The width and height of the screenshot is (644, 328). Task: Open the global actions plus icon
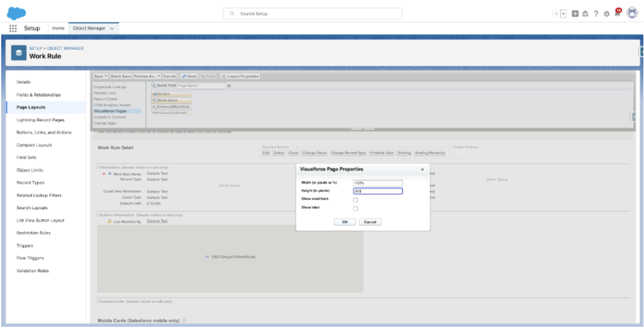[575, 14]
